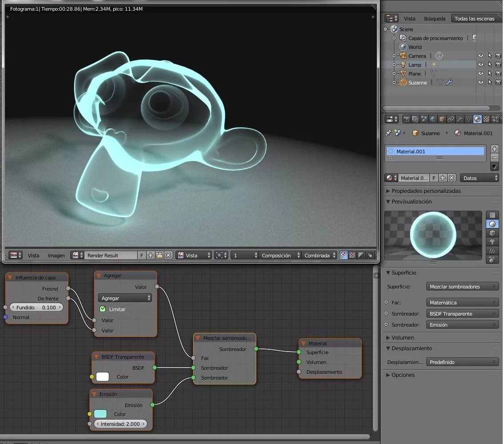This screenshot has height=444, width=504.
Task: Open the Modifiers properties tab (wrench icon)
Action: pyautogui.click(x=460, y=120)
